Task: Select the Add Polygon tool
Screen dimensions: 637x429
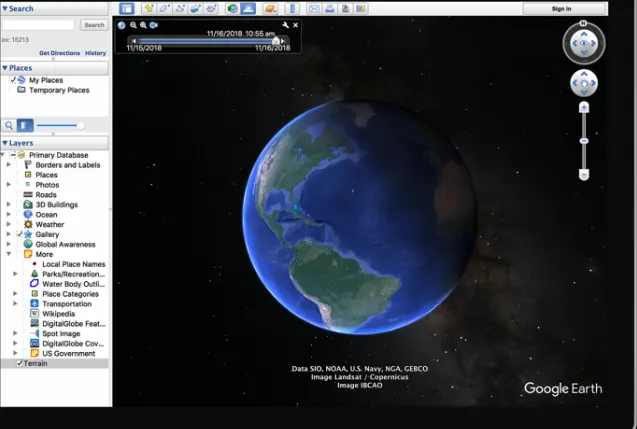Action: point(164,9)
